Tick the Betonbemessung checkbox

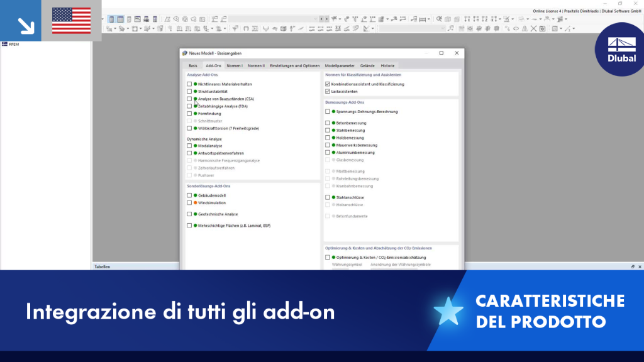point(327,123)
